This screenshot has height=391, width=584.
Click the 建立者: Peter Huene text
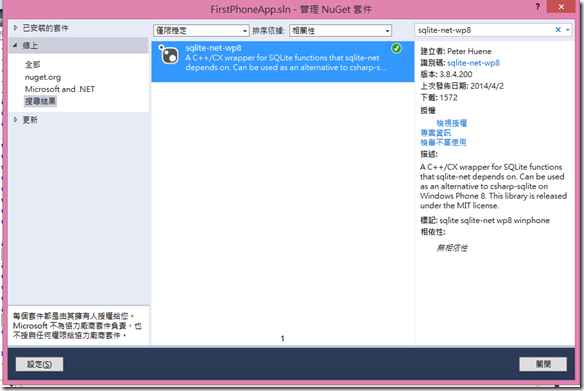coord(456,51)
